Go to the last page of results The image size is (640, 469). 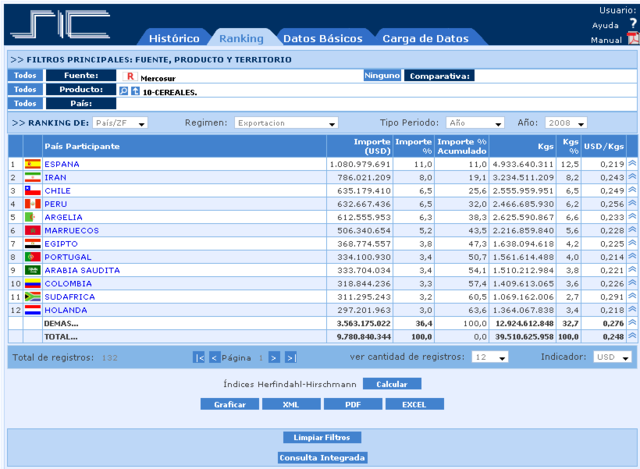pyautogui.click(x=291, y=358)
